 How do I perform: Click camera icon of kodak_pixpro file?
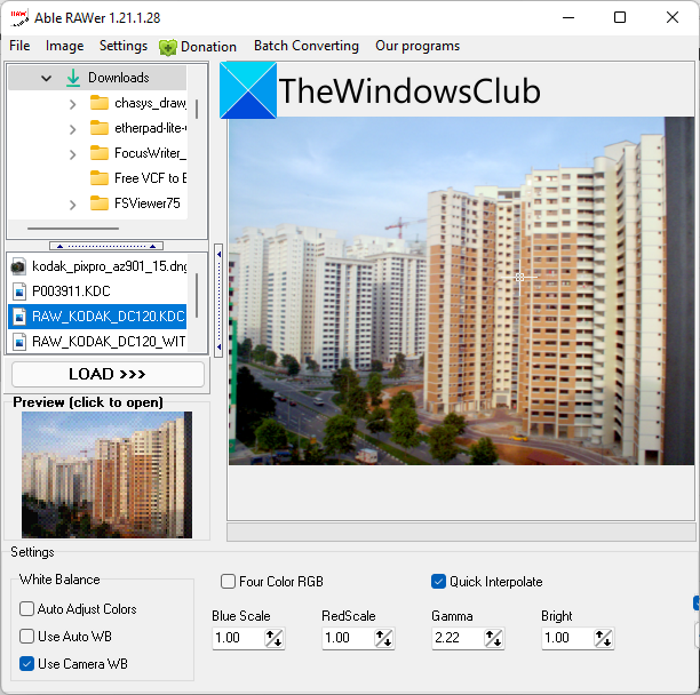click(18, 266)
